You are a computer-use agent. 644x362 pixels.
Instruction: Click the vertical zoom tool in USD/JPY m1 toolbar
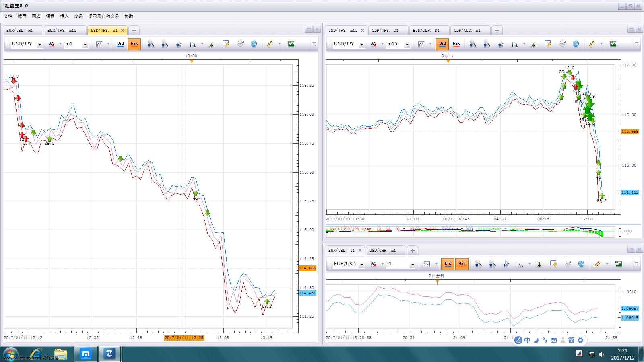(193, 44)
